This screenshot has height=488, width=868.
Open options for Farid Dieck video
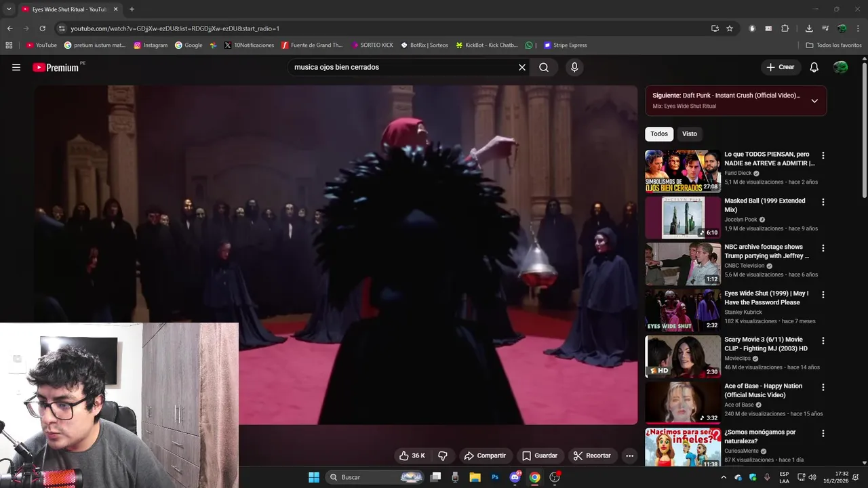pyautogui.click(x=823, y=155)
